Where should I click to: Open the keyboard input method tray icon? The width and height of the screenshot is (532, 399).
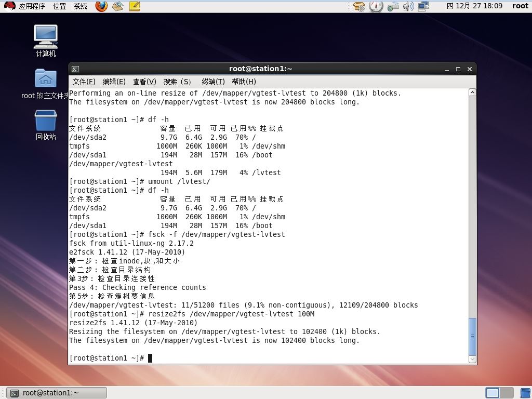[x=393, y=6]
